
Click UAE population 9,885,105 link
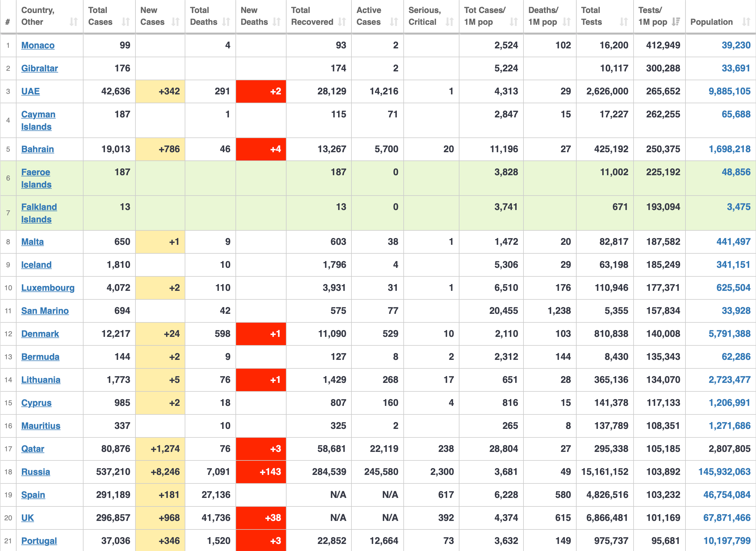[x=730, y=91]
